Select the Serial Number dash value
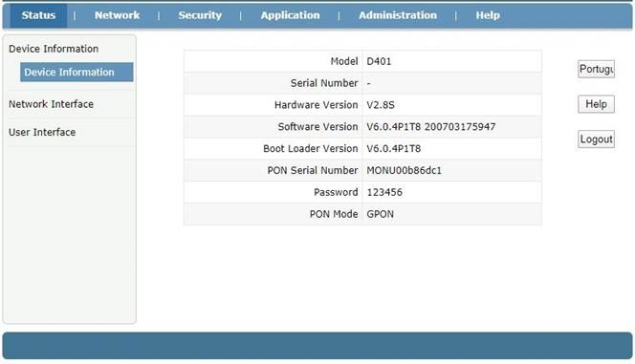 click(x=368, y=83)
